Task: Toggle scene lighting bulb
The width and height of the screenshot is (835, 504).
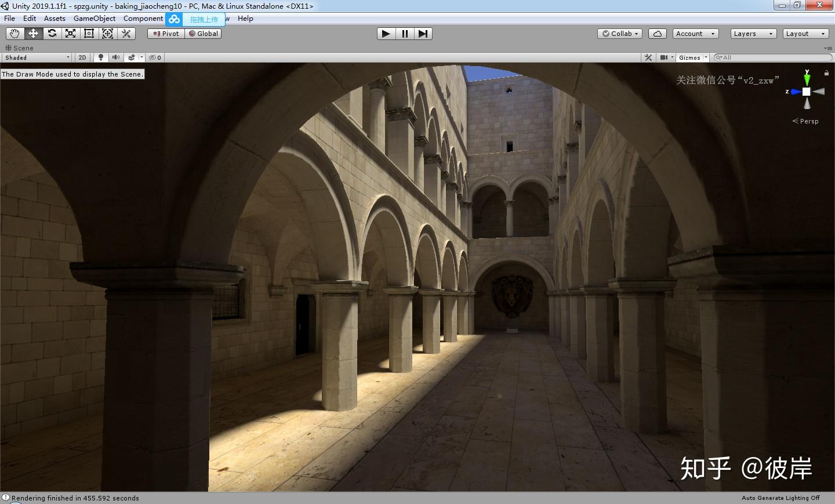Action: (x=101, y=57)
